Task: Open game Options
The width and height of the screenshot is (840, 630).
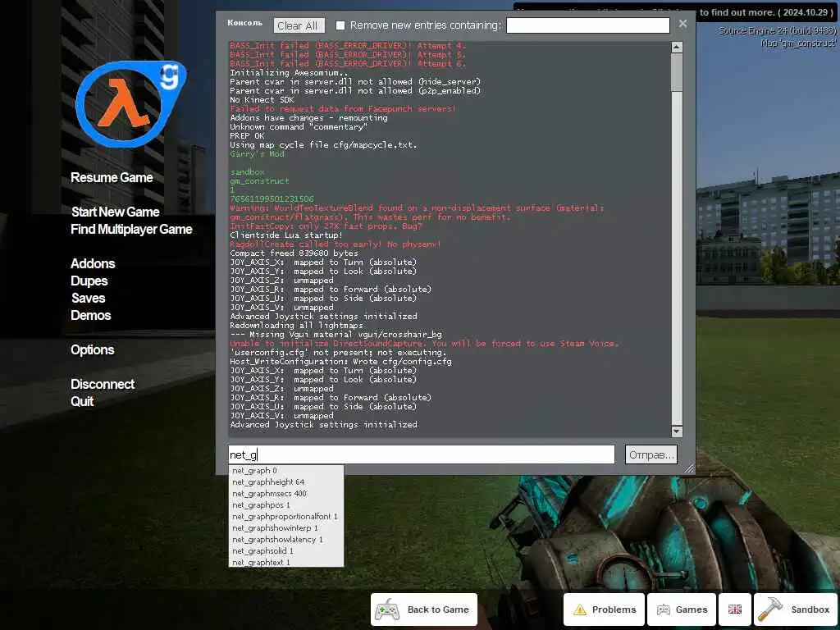Action: [92, 349]
